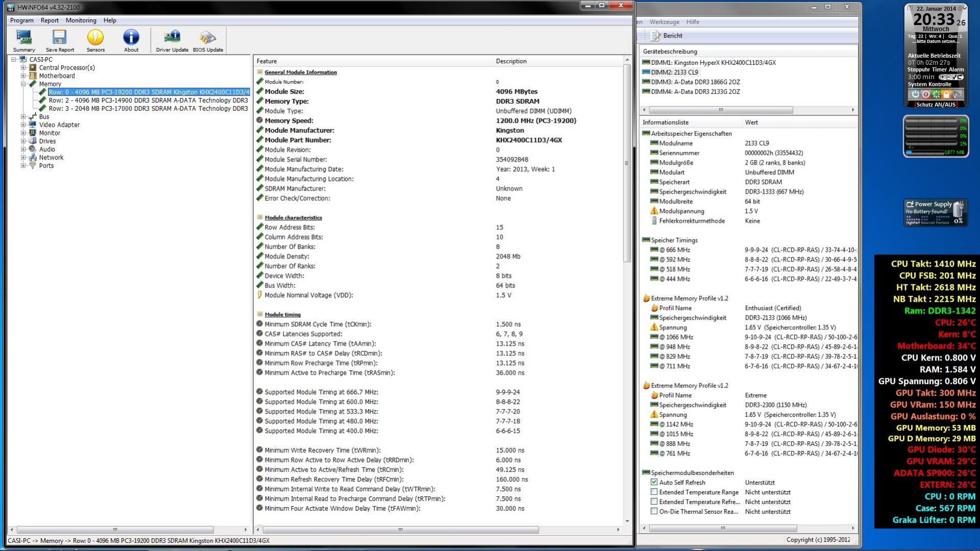This screenshot has width=980, height=551.
Task: Click the Feature list vertical scrollbar thumb
Action: coord(627,163)
